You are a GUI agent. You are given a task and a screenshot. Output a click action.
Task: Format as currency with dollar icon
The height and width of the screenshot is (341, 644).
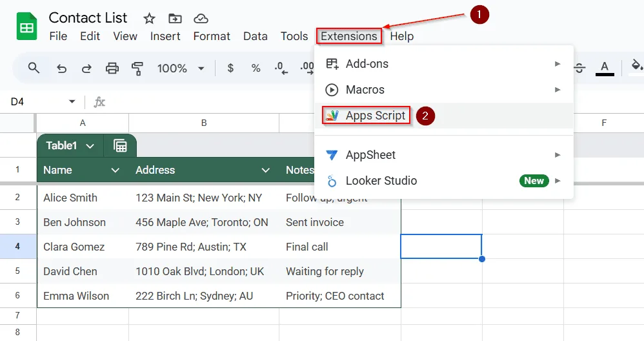tap(230, 68)
